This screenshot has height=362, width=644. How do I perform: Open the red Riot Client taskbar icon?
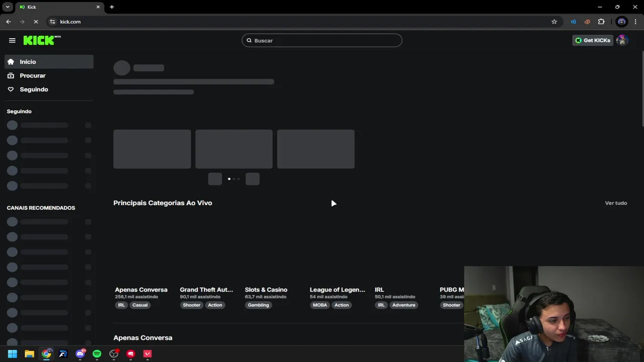(131, 354)
